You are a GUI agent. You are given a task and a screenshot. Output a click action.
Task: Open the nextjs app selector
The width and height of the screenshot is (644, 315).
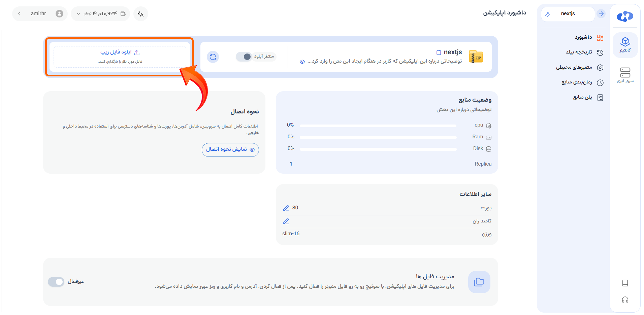[568, 14]
